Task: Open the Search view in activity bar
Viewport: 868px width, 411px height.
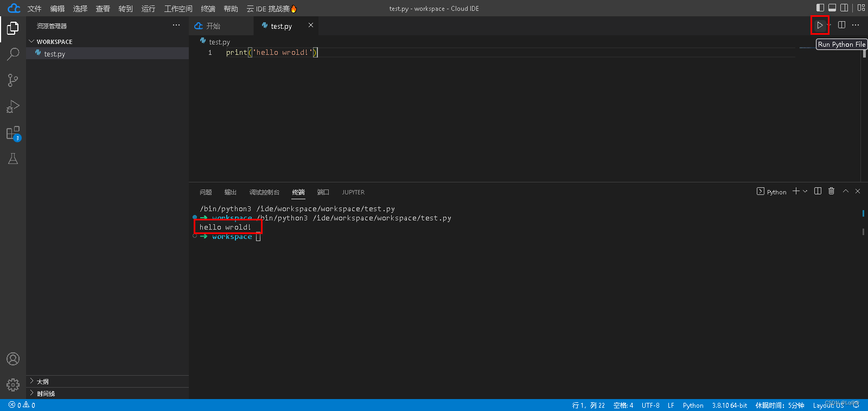Action: (x=13, y=54)
